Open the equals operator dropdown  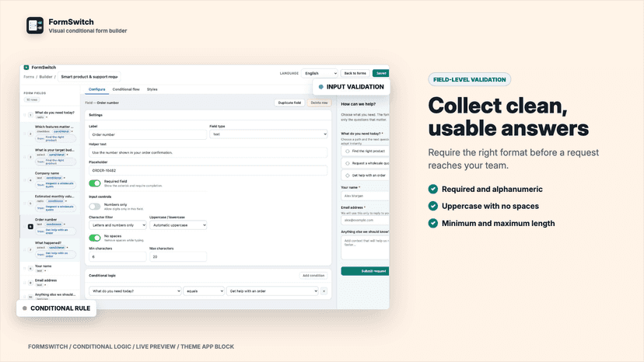pyautogui.click(x=204, y=291)
